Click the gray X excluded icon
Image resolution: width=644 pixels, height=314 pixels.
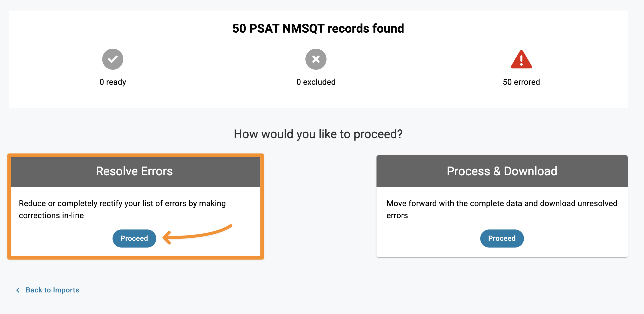[x=316, y=59]
